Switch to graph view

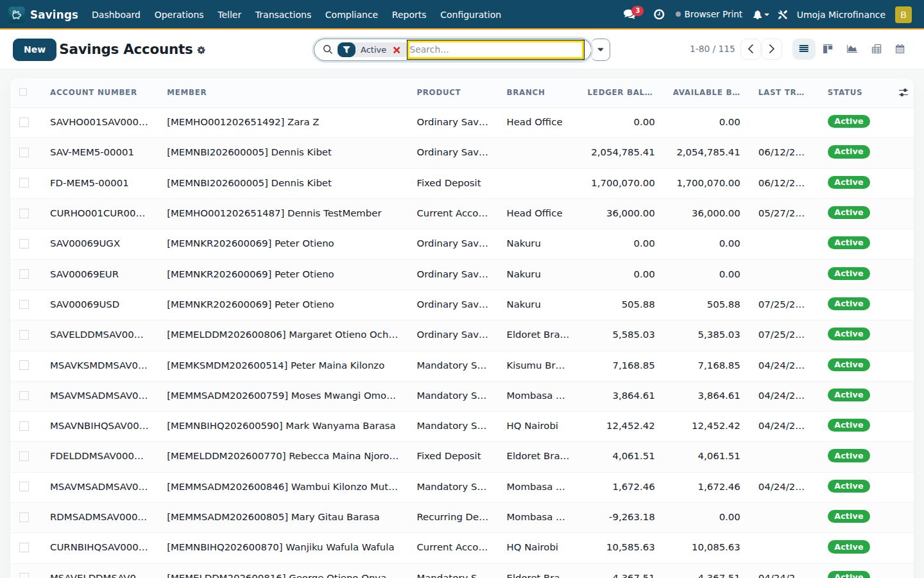[851, 49]
